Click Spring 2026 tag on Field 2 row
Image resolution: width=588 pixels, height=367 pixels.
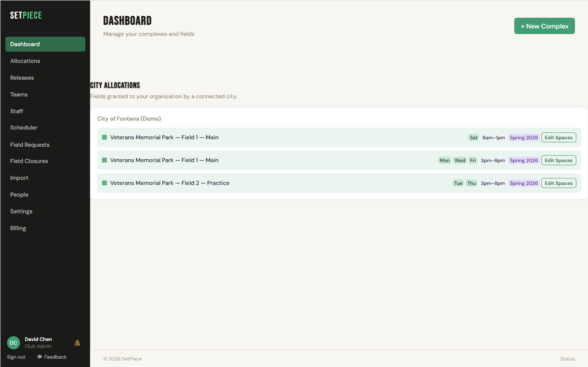click(524, 183)
